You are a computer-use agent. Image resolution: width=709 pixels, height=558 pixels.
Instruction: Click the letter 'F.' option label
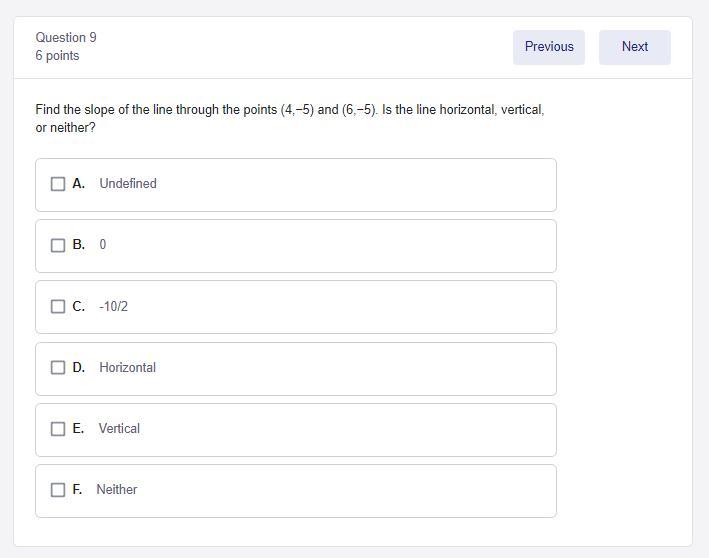point(77,490)
